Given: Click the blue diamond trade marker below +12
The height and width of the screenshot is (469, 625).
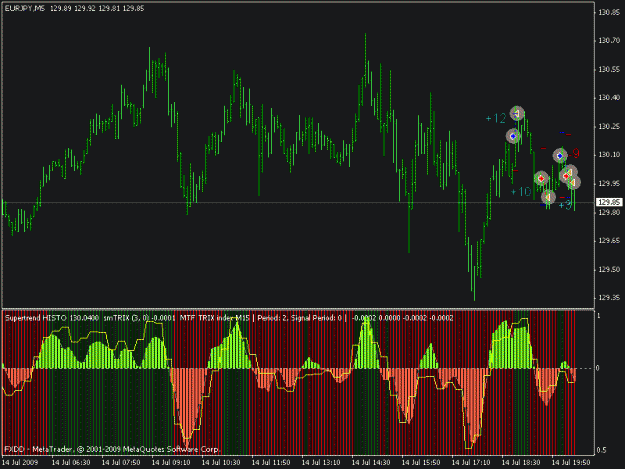Looking at the screenshot, I should 513,136.
